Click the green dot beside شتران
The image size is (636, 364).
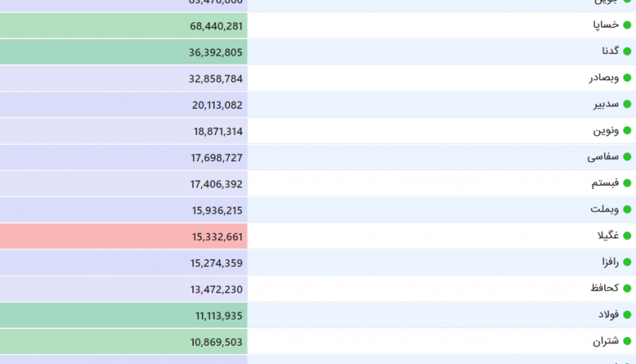click(x=627, y=341)
